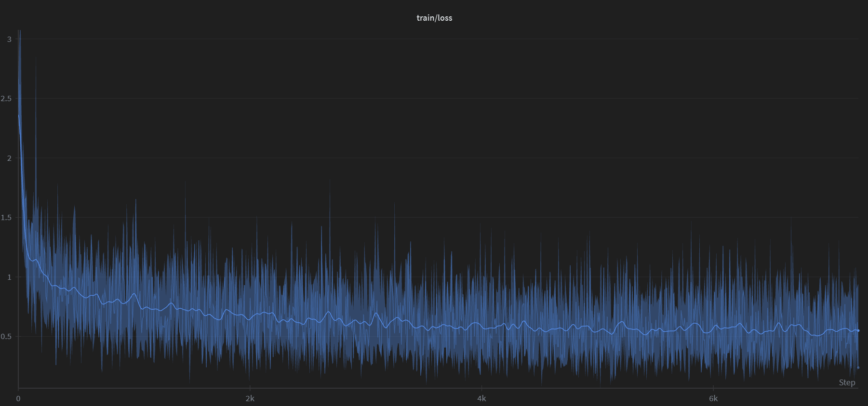Click the y-axis label 2.5
868x406 pixels.
[x=6, y=99]
